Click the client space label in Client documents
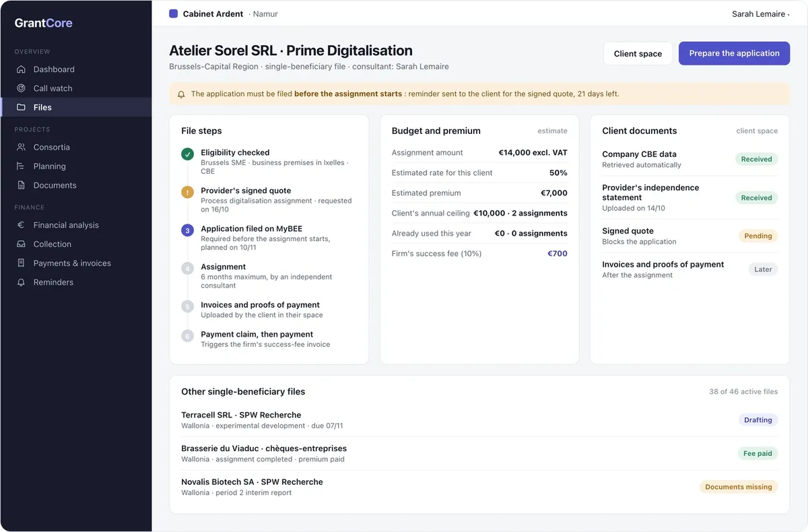 pos(757,131)
